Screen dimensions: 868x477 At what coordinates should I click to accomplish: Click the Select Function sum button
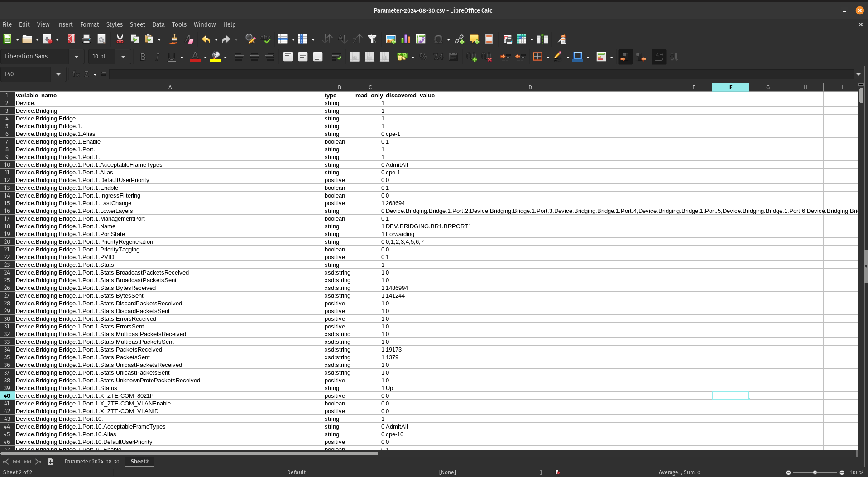pyautogui.click(x=86, y=73)
